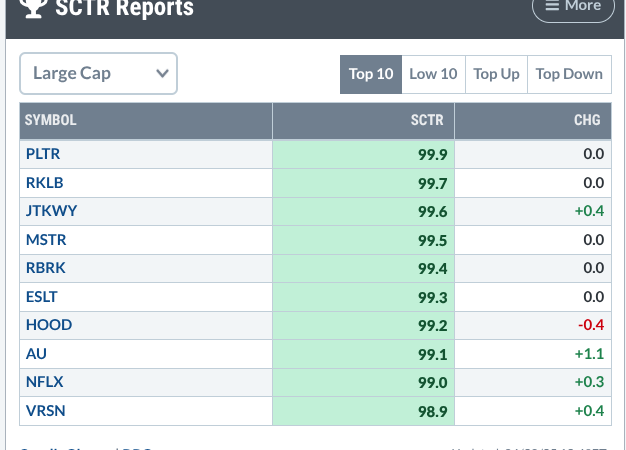Open the NFLX symbol link
Image resolution: width=626 pixels, height=450 pixels.
pos(44,383)
